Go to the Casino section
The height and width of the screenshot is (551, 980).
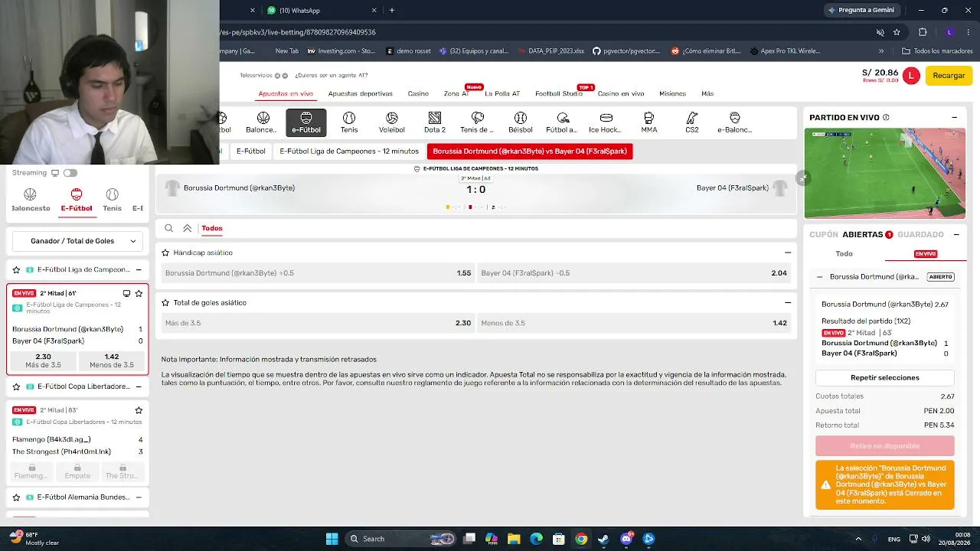click(418, 93)
